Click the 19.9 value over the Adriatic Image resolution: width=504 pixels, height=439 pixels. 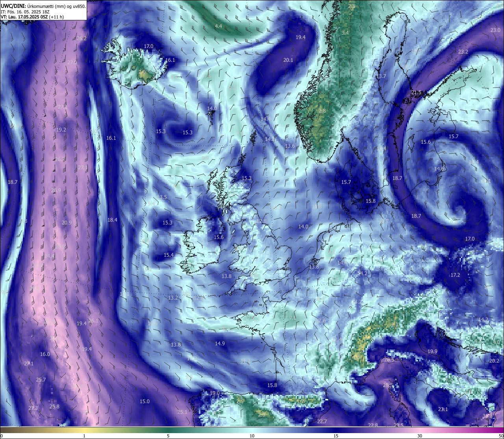click(432, 352)
